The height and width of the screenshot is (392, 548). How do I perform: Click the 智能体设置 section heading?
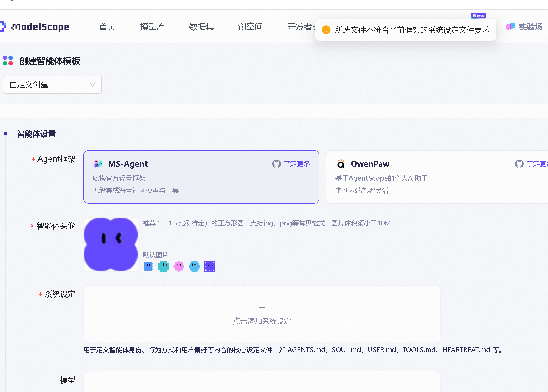coord(37,134)
